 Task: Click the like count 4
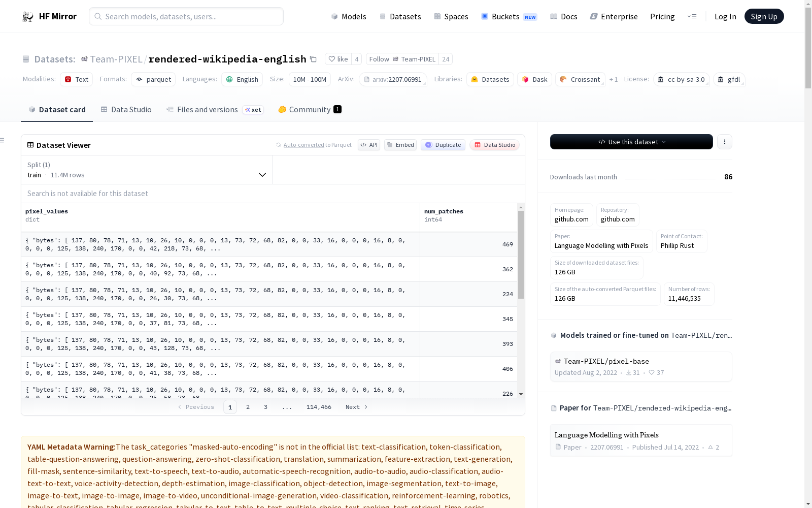pyautogui.click(x=357, y=59)
